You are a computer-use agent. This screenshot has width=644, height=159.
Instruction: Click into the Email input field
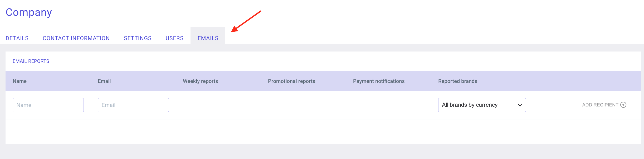(133, 105)
